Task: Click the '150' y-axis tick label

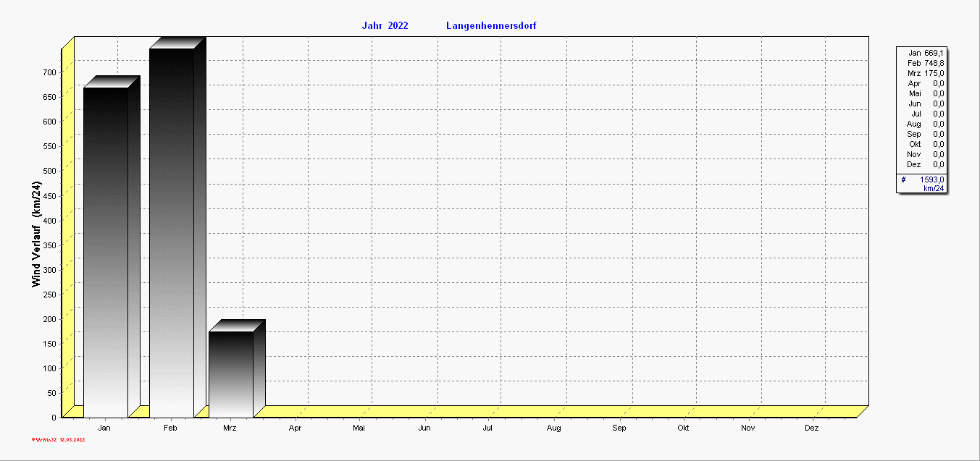Action: coord(49,343)
